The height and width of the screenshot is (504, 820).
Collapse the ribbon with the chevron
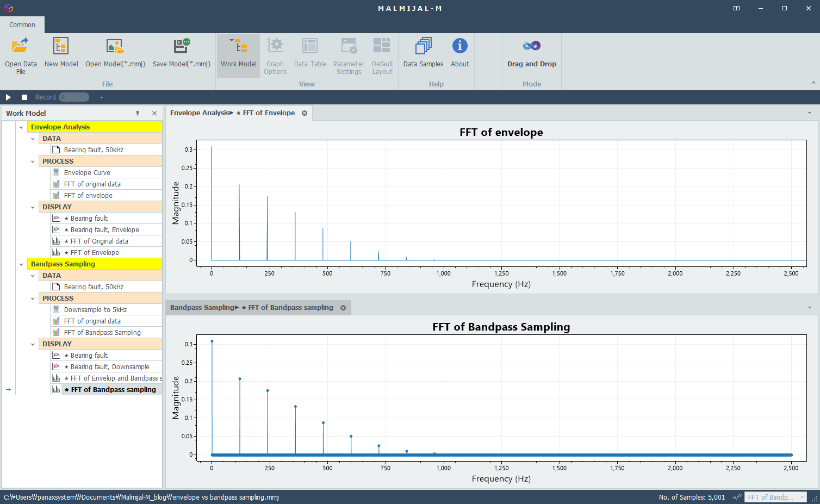(x=813, y=83)
